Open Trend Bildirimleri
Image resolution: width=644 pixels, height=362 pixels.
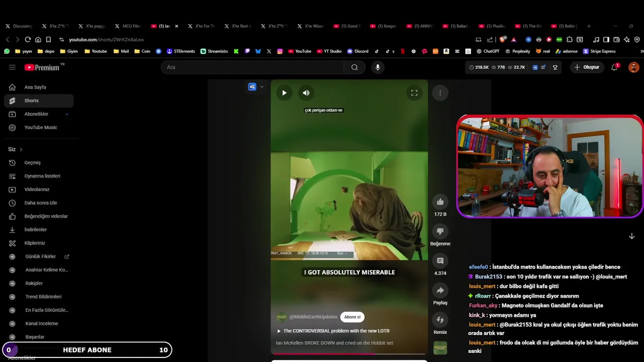(39, 297)
